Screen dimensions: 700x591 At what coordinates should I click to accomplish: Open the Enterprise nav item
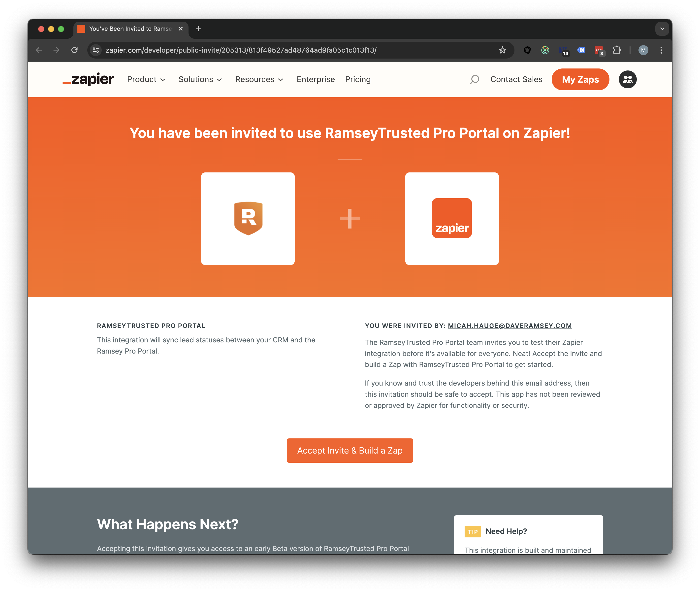click(316, 79)
